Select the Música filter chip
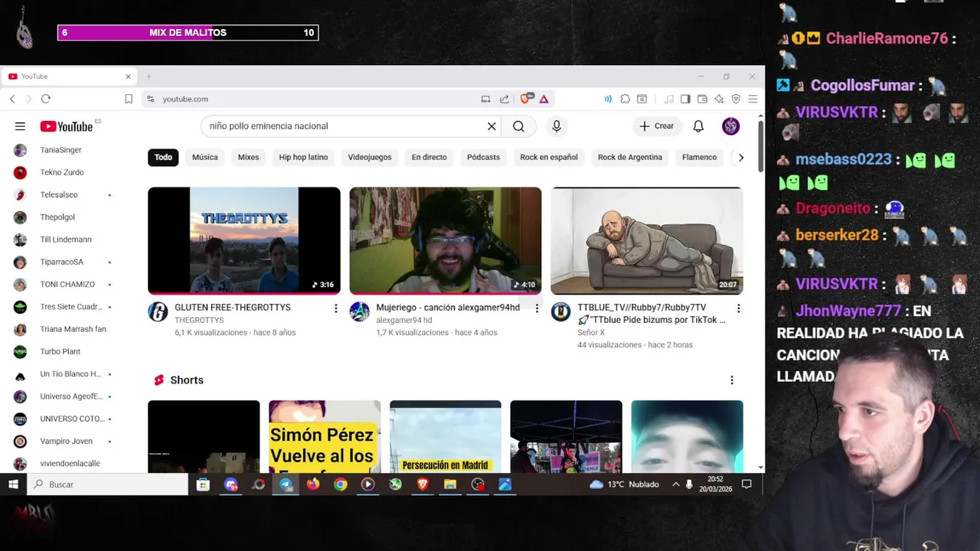 tap(205, 157)
